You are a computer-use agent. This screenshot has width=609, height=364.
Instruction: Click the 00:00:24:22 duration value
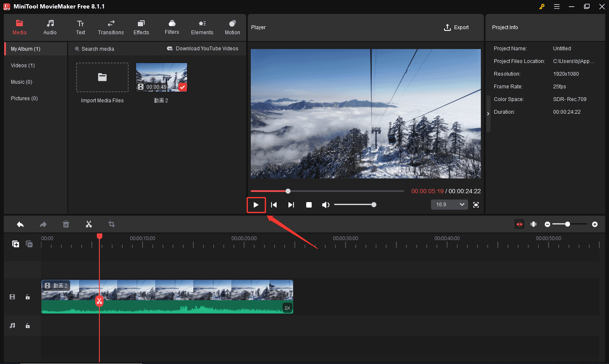pos(567,112)
